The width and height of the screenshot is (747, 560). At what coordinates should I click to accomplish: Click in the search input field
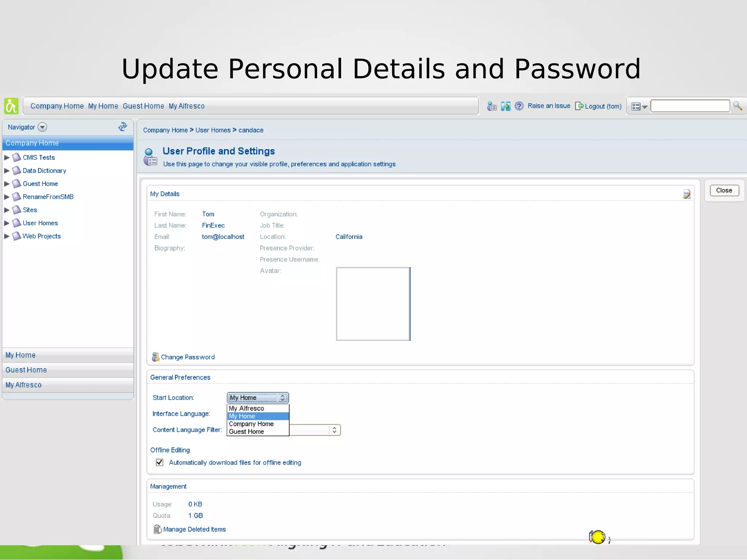tap(690, 106)
